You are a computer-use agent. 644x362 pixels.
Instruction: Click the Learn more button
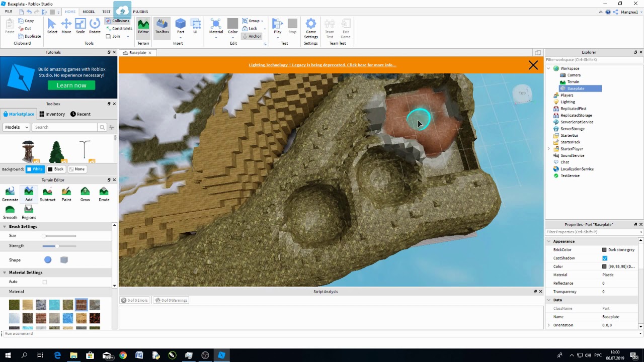(x=71, y=85)
